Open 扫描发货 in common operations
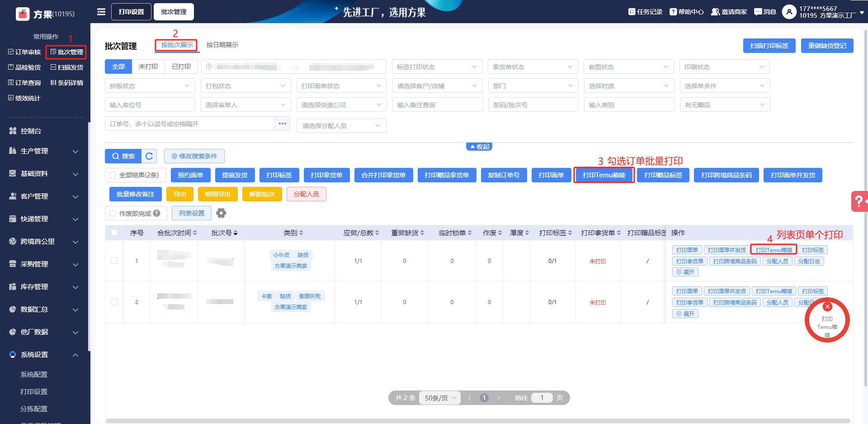The image size is (868, 424). 67,67
